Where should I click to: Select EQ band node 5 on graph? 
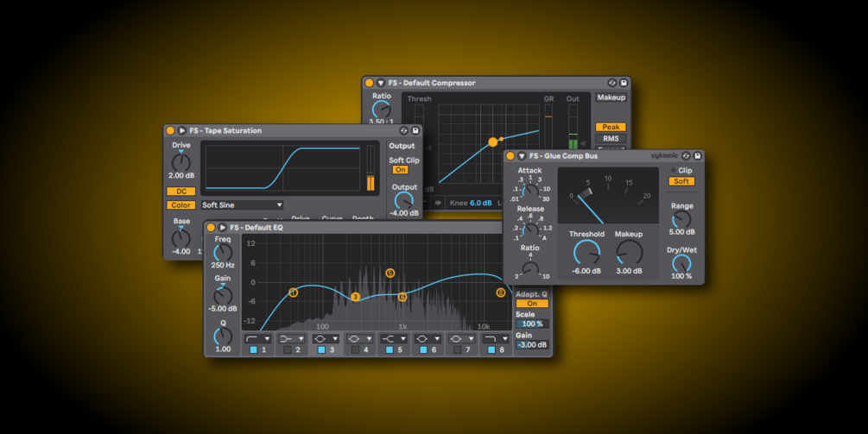point(390,274)
